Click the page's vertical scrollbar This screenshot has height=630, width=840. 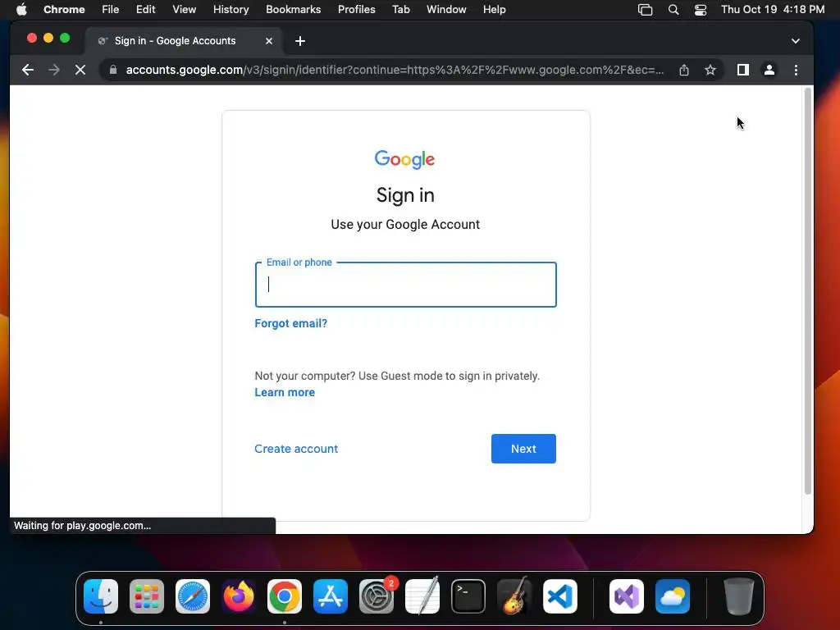tap(807, 292)
